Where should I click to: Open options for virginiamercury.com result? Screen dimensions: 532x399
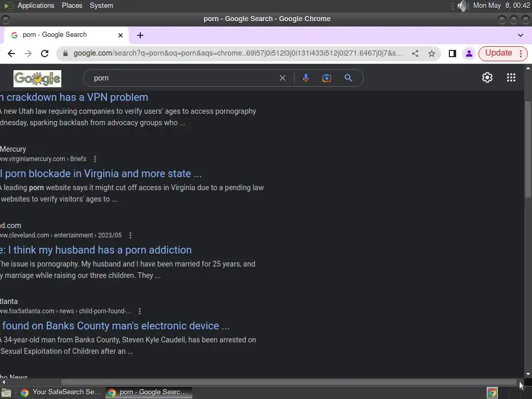click(95, 159)
